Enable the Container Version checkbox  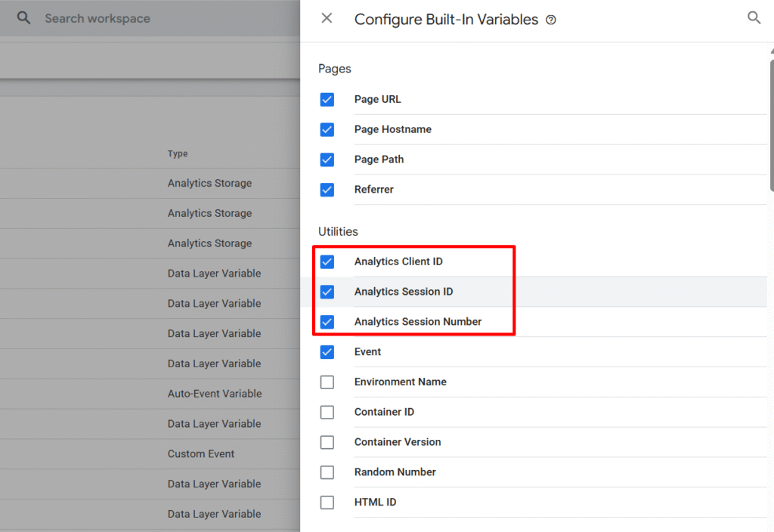point(327,442)
